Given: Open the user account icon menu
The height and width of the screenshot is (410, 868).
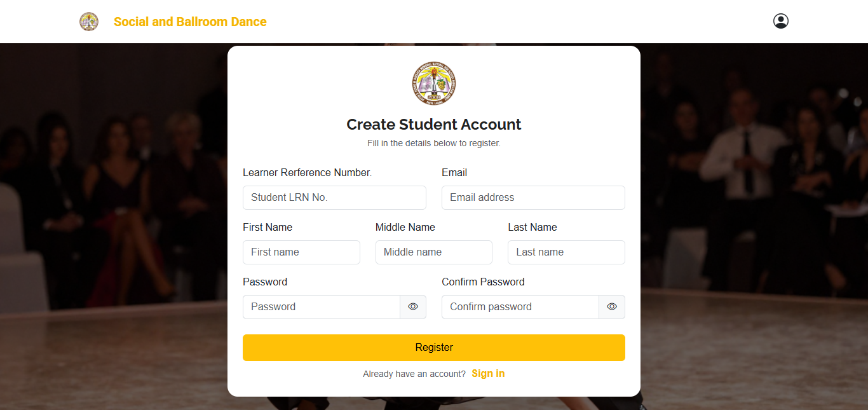Looking at the screenshot, I should [x=780, y=22].
